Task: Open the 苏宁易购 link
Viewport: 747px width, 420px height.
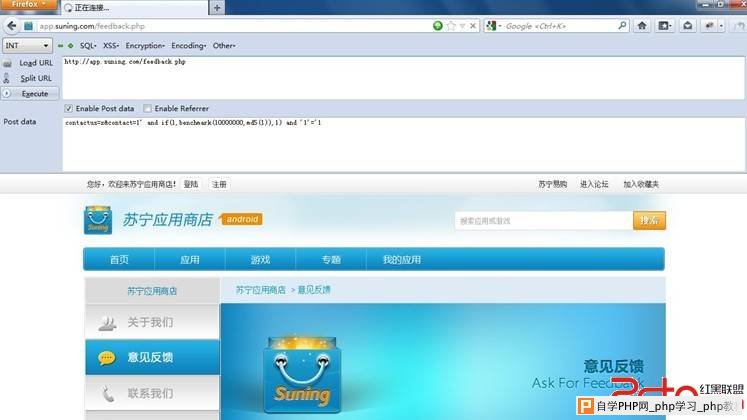Action: [553, 184]
